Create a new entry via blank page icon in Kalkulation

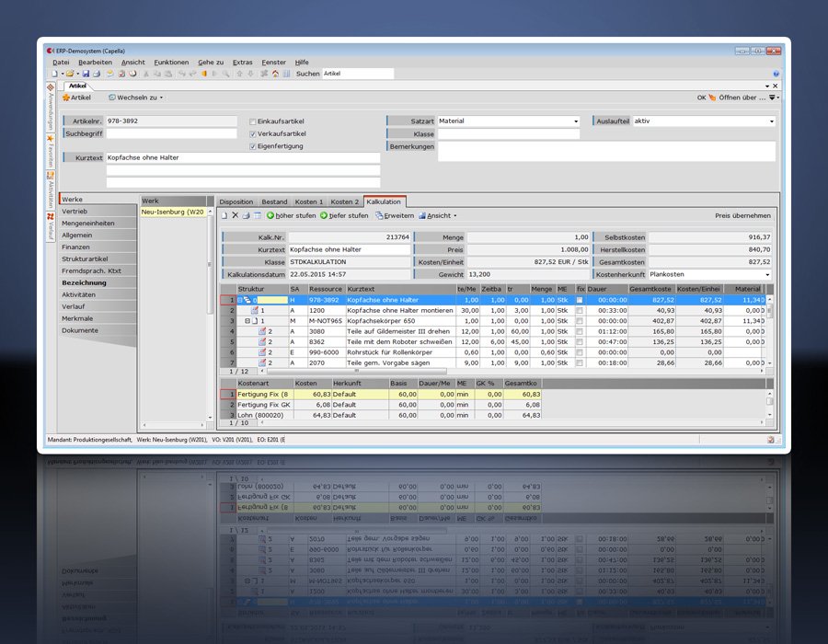tap(224, 215)
